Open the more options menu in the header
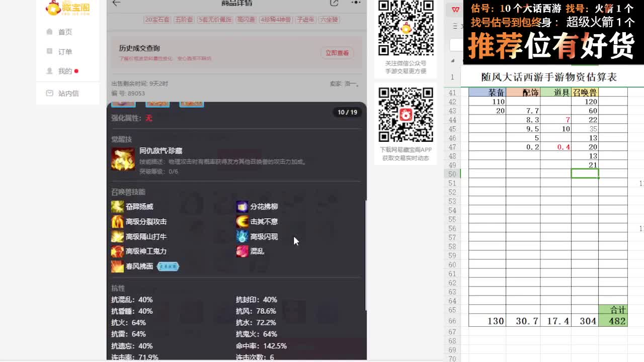The image size is (644, 362). (356, 3)
